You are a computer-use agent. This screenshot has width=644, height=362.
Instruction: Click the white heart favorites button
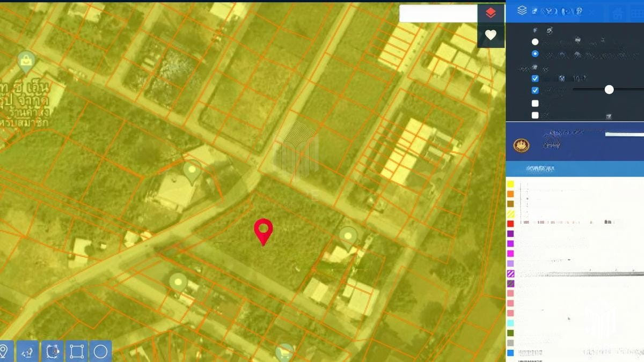click(491, 35)
